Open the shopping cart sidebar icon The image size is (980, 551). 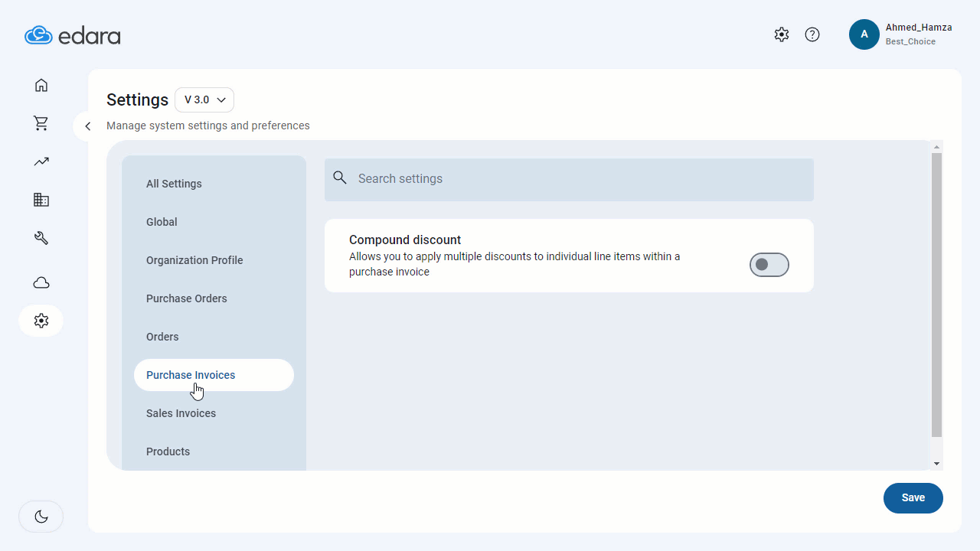(x=41, y=123)
